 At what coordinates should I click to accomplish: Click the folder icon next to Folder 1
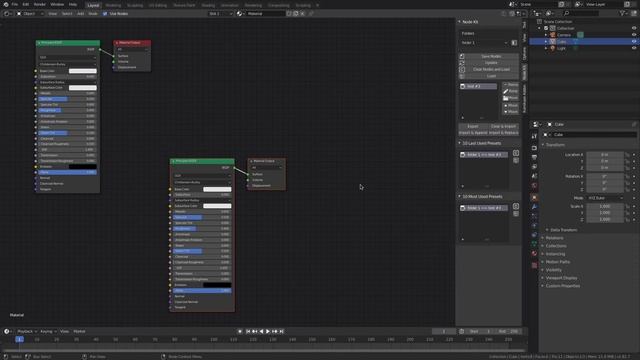click(x=514, y=42)
